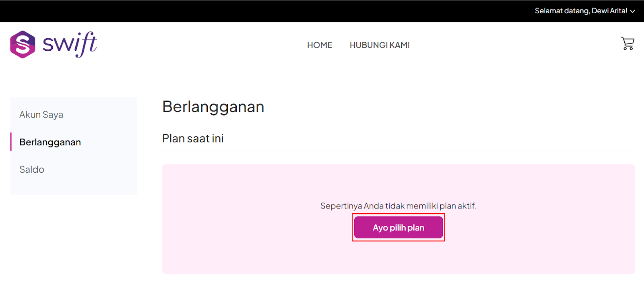The image size is (644, 299).
Task: Select Berlangganan in sidebar
Action: pos(50,142)
